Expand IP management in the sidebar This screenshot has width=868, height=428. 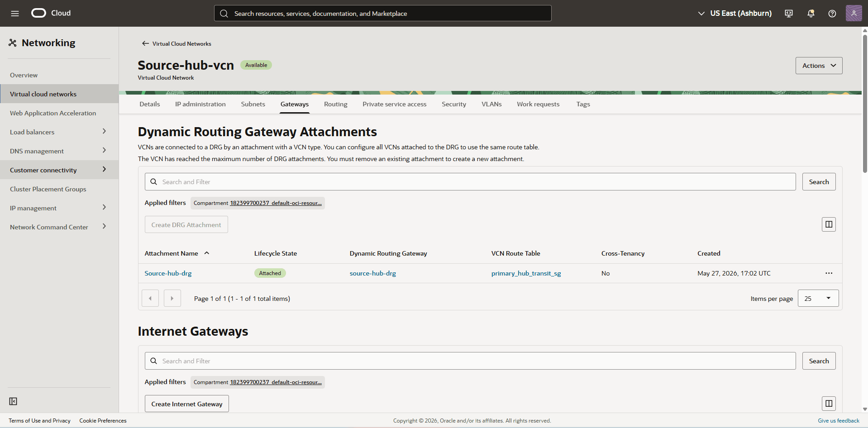[104, 207]
